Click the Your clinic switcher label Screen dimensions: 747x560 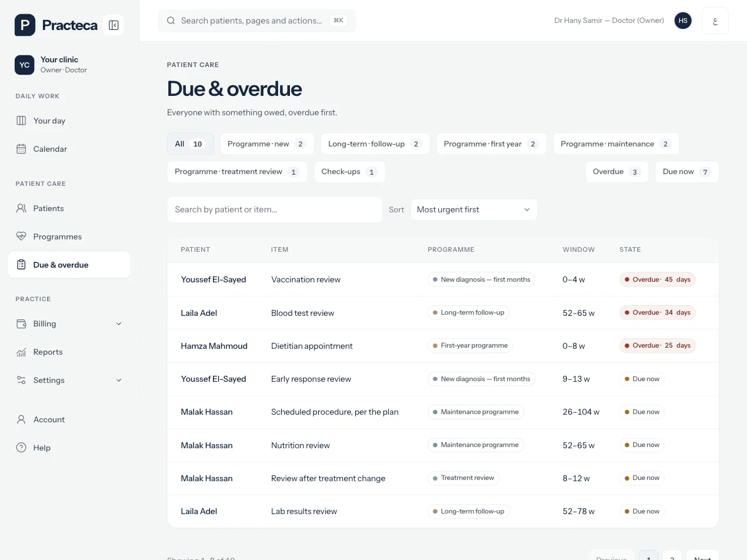(59, 59)
